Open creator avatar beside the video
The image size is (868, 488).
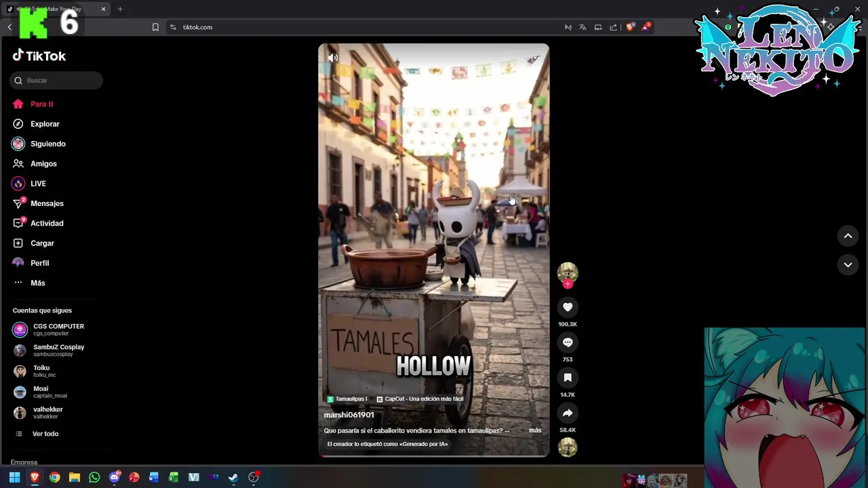(568, 272)
